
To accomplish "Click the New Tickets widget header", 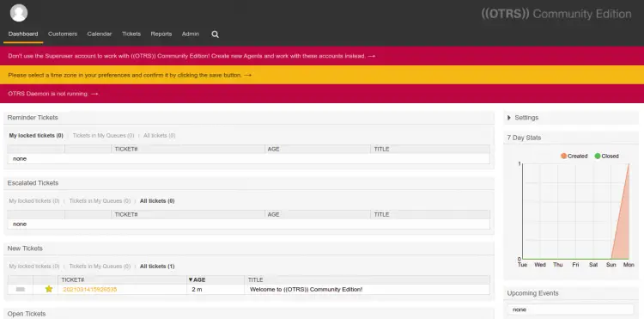I will [249, 248].
